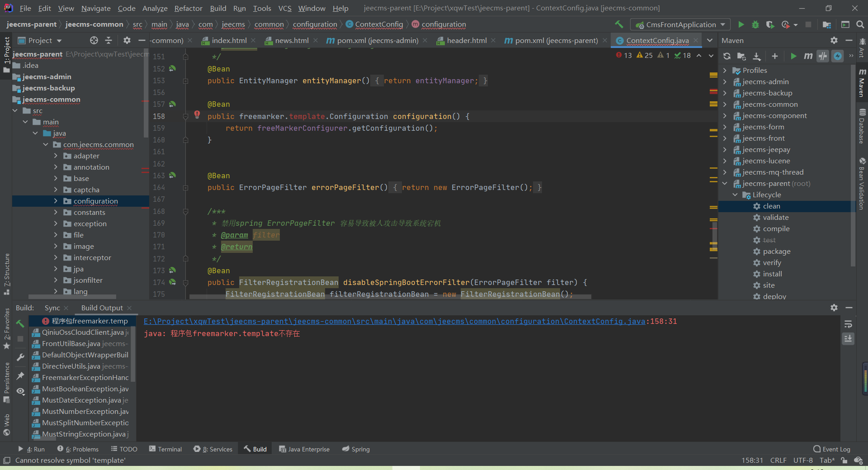Download Maven sources and documentation
This screenshot has height=470, width=868.
coord(756,56)
